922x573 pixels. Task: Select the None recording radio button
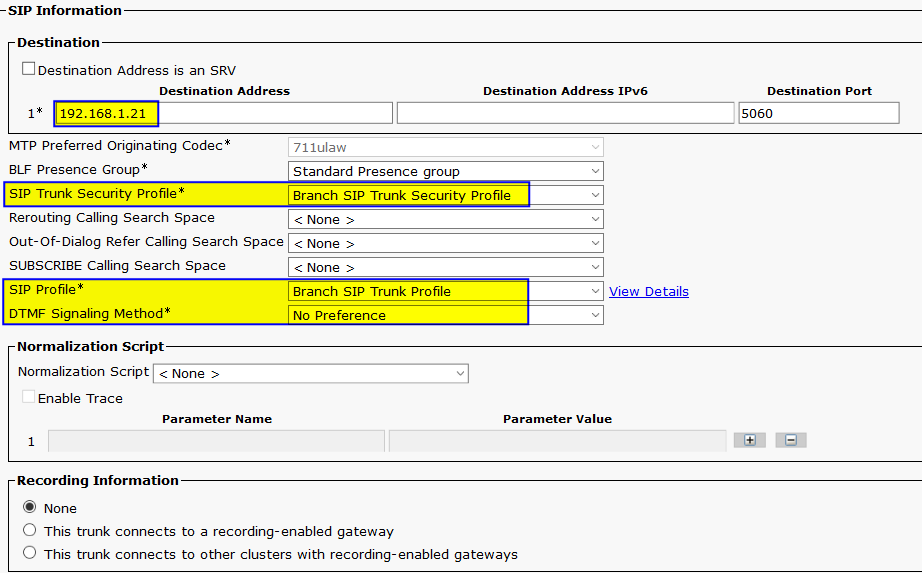pyautogui.click(x=29, y=507)
